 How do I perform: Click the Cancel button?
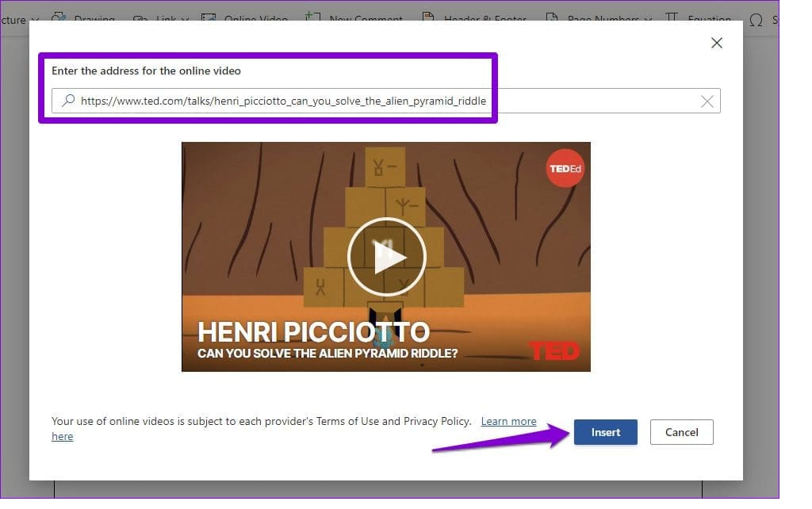(681, 432)
